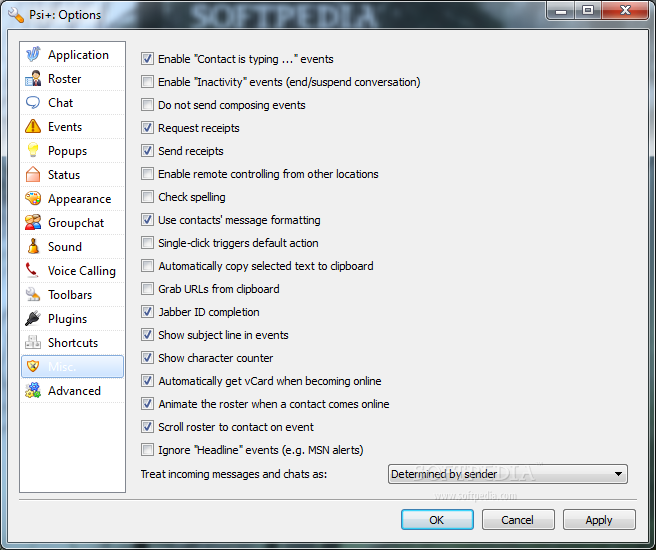Click the Apply button
Image resolution: width=656 pixels, height=550 pixels.
(599, 520)
